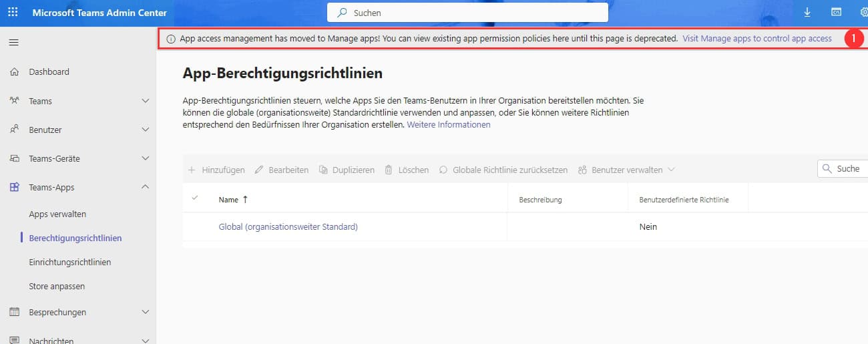
Task: Click the plus icon beside Hinzufügen
Action: [192, 170]
